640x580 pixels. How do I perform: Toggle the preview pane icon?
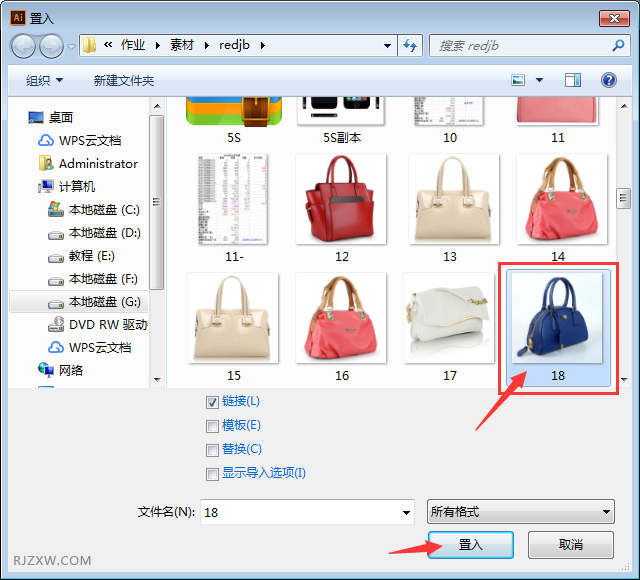point(573,80)
